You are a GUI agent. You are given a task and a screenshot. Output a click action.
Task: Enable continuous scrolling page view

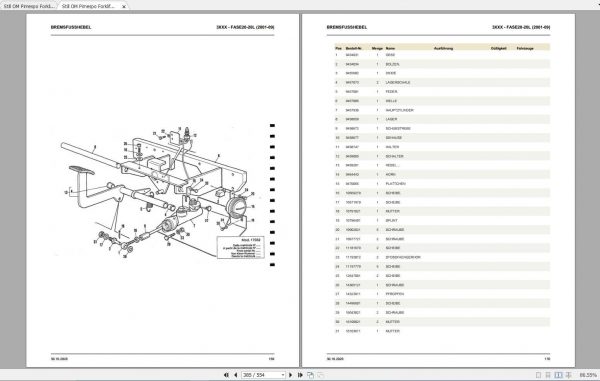point(548,375)
